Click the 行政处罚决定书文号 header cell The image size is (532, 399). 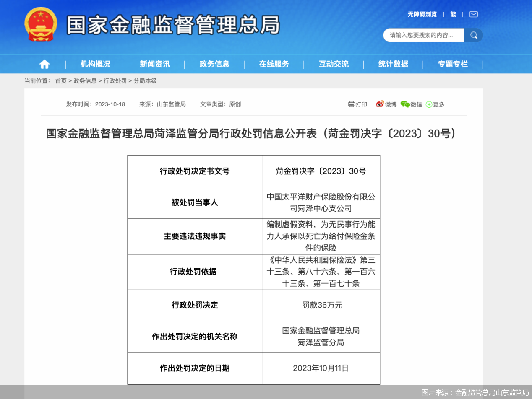(195, 171)
